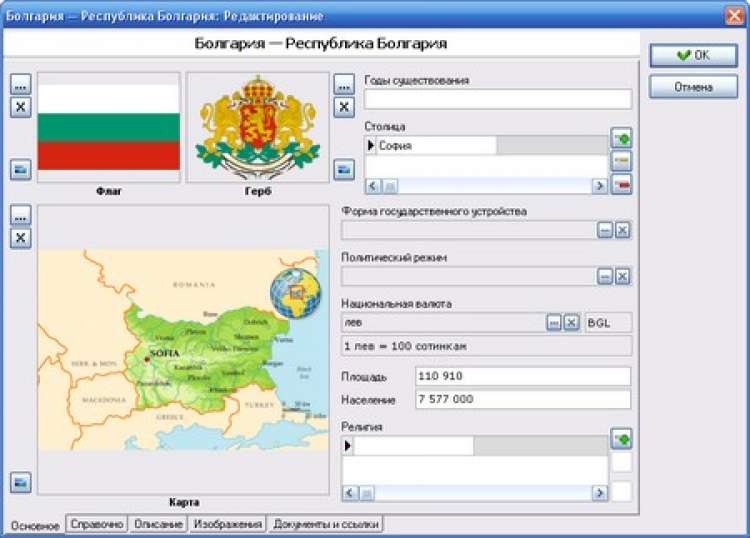Open the Документы и ссылки tab

326,524
